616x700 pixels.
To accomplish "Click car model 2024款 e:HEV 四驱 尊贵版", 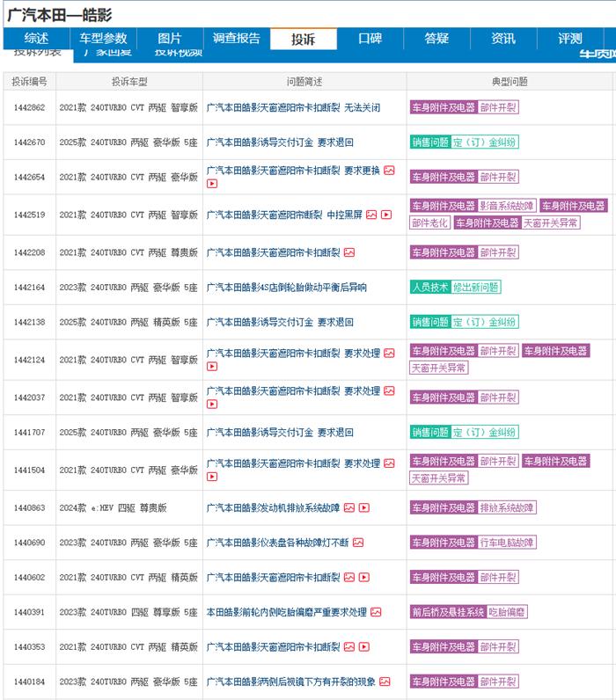I will (x=113, y=507).
